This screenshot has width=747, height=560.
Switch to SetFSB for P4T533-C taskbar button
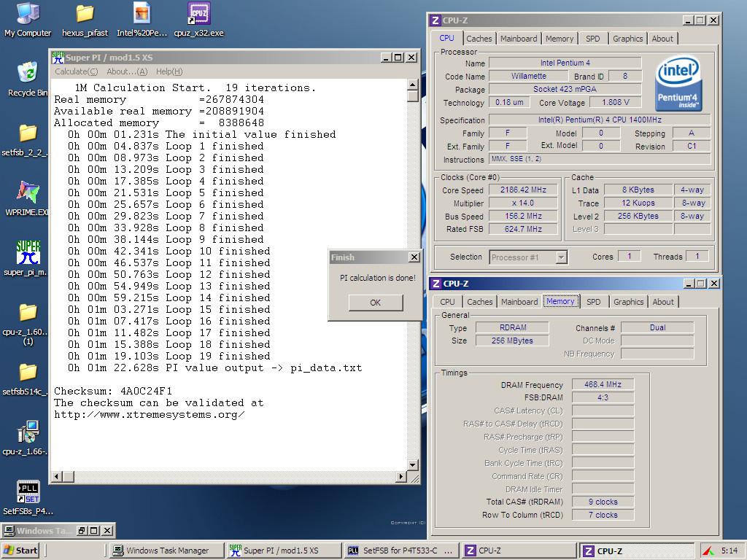coord(400,551)
